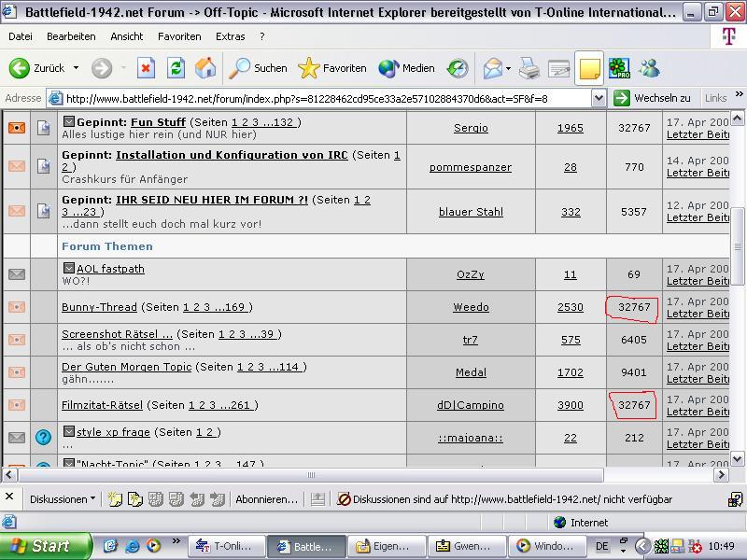Open the Fun Stuff thread
The width and height of the screenshot is (747, 560).
click(158, 122)
